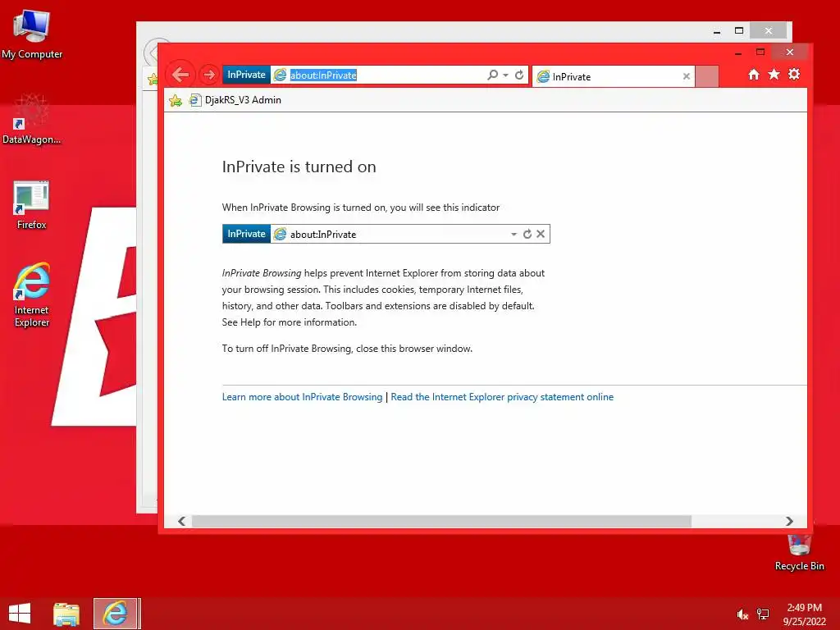Image resolution: width=840 pixels, height=630 pixels.
Task: Click Add to favorites bar star icon
Action: point(176,100)
